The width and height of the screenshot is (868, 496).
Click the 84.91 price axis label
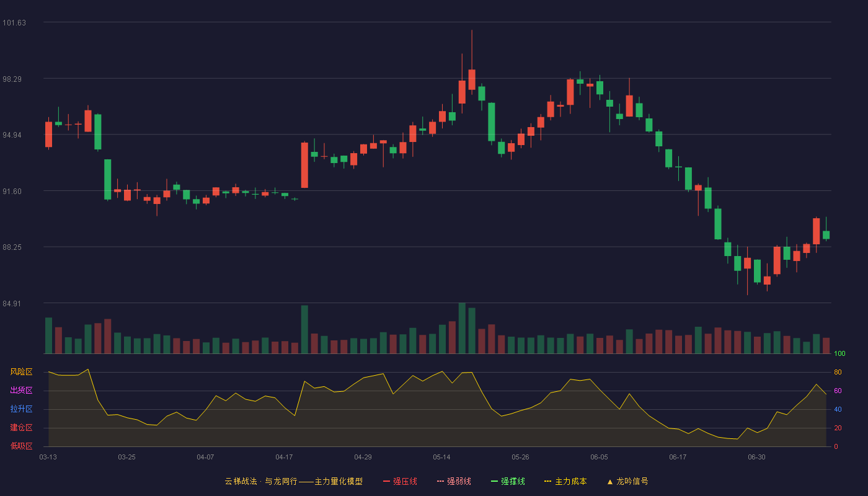click(x=12, y=304)
